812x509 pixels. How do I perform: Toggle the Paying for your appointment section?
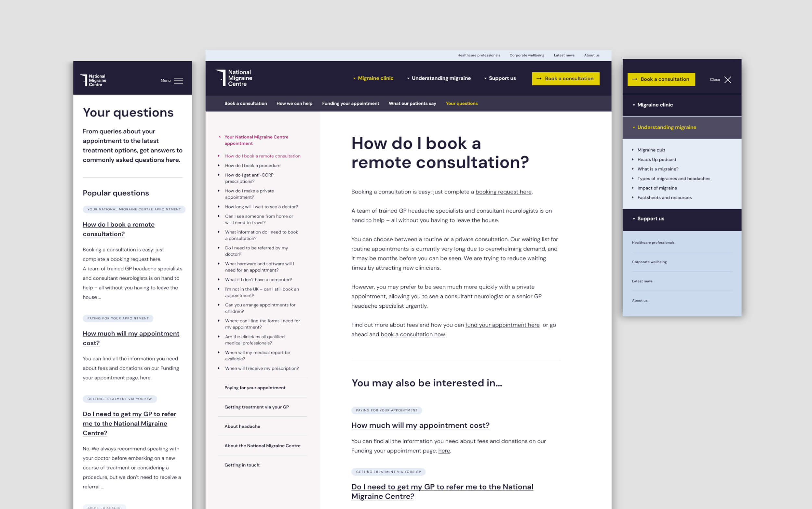[x=256, y=388]
